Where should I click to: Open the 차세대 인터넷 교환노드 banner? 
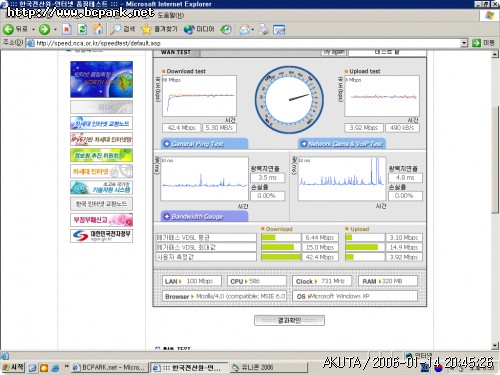point(101,123)
